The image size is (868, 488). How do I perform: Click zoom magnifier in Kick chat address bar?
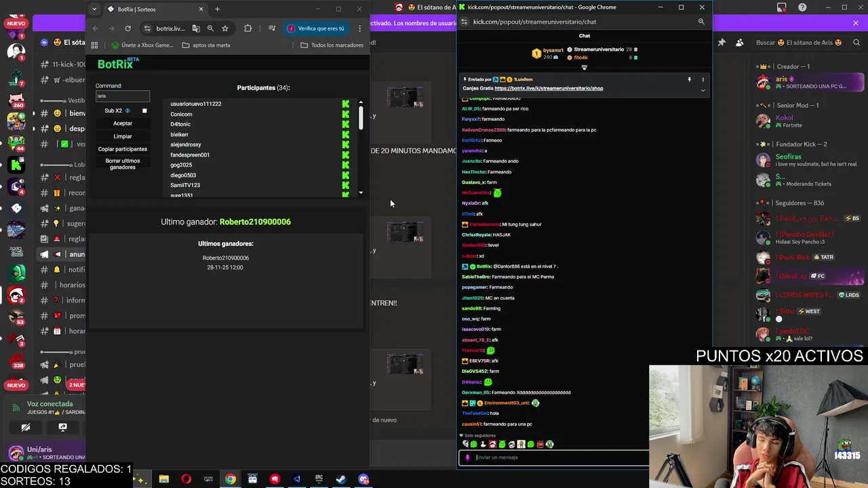[701, 22]
